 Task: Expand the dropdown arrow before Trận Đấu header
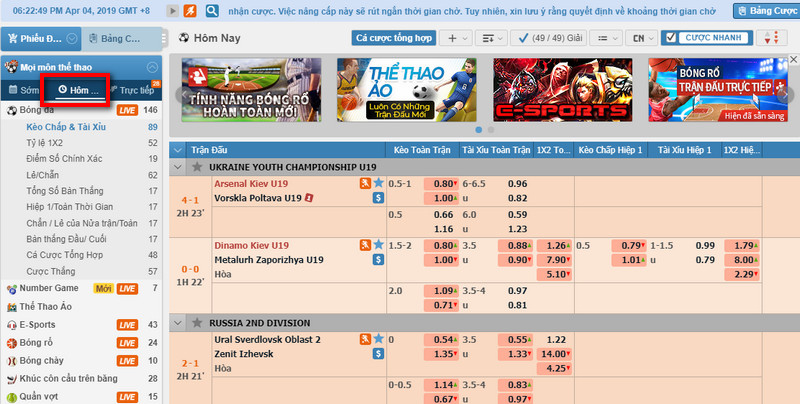[178, 149]
